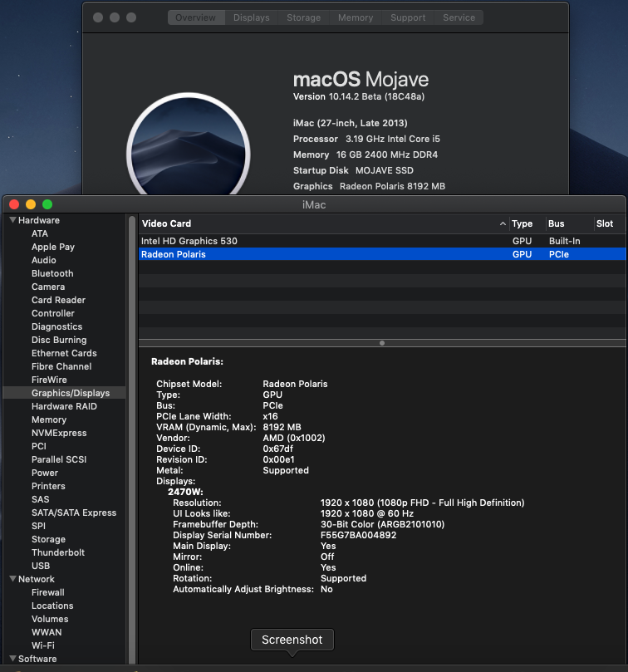This screenshot has width=628, height=672.
Task: Open the Storage tab
Action: (303, 17)
